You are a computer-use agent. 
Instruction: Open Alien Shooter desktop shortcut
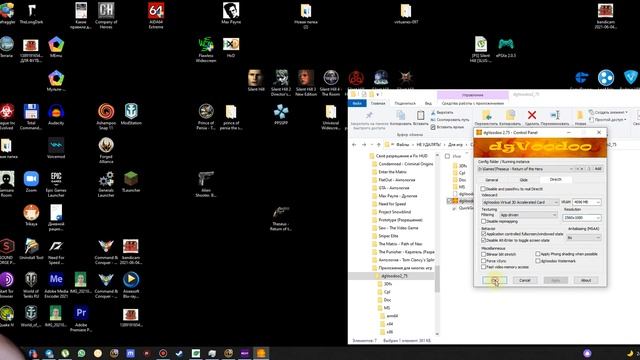coord(206,184)
